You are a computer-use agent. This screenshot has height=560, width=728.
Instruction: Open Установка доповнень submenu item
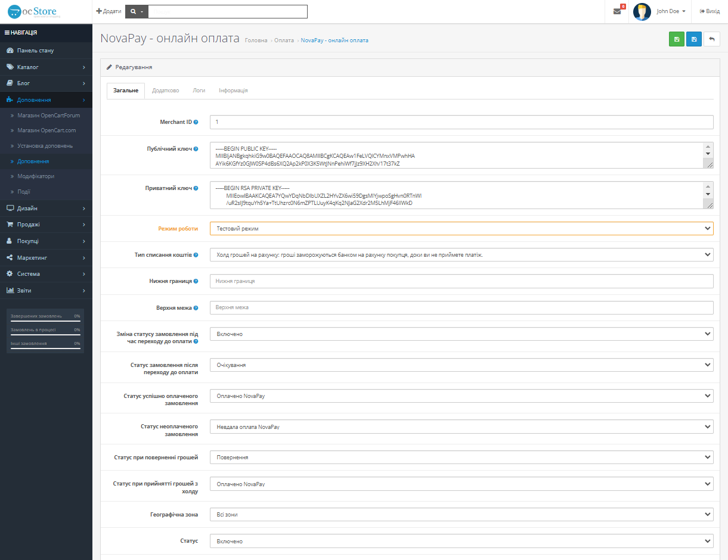click(x=45, y=146)
